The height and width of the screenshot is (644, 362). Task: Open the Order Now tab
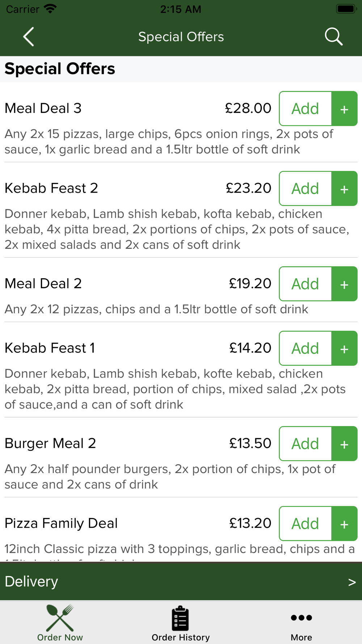coord(60,623)
